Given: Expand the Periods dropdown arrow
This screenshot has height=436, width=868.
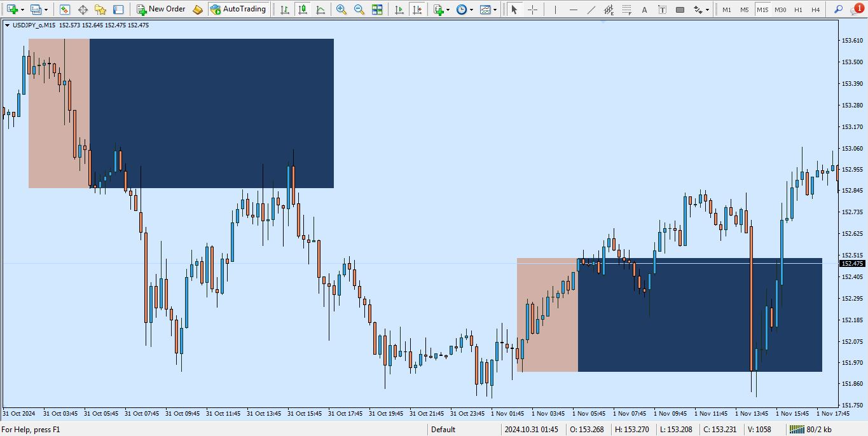Looking at the screenshot, I should [x=472, y=10].
